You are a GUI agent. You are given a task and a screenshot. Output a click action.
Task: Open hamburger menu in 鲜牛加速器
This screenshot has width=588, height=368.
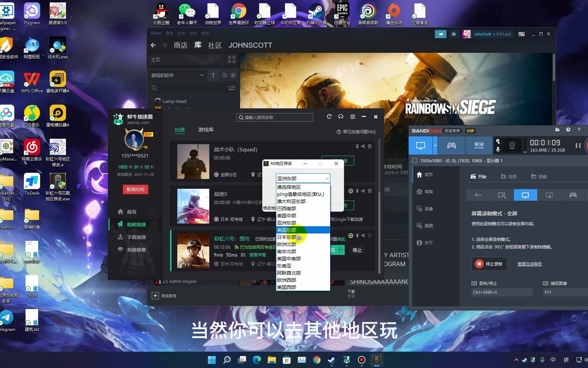tap(353, 117)
